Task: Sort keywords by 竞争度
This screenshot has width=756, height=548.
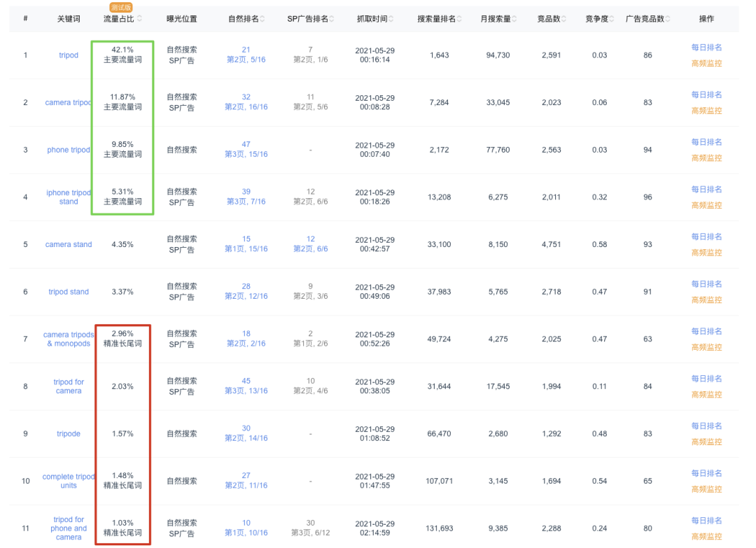Action: (x=611, y=19)
